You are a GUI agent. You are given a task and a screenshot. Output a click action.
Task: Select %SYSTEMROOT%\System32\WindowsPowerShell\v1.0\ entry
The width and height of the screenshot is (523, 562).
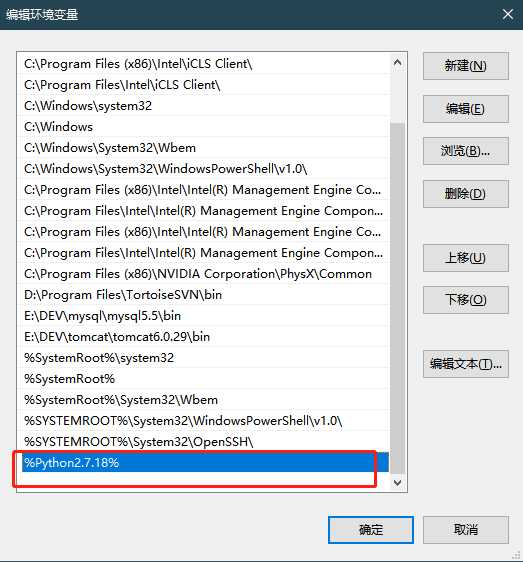click(x=205, y=421)
